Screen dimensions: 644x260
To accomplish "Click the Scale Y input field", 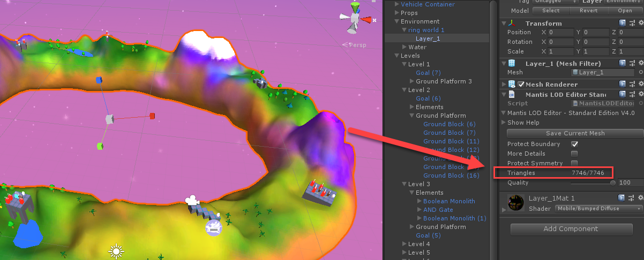I will pos(596,52).
